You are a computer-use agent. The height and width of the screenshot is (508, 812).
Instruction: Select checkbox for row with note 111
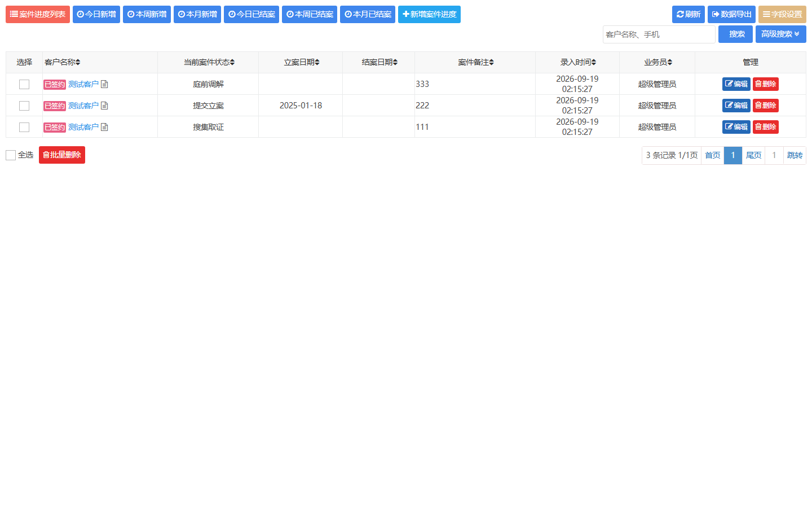click(24, 127)
